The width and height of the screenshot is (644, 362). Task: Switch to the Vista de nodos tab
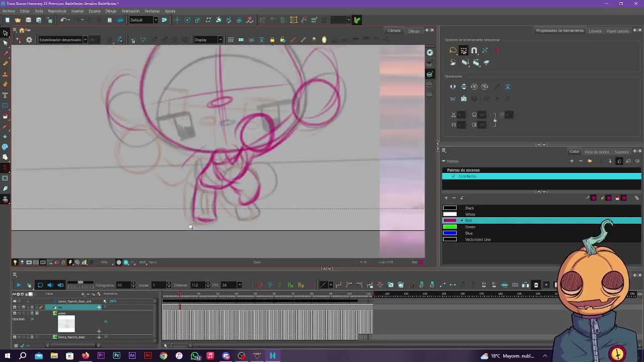[597, 152]
